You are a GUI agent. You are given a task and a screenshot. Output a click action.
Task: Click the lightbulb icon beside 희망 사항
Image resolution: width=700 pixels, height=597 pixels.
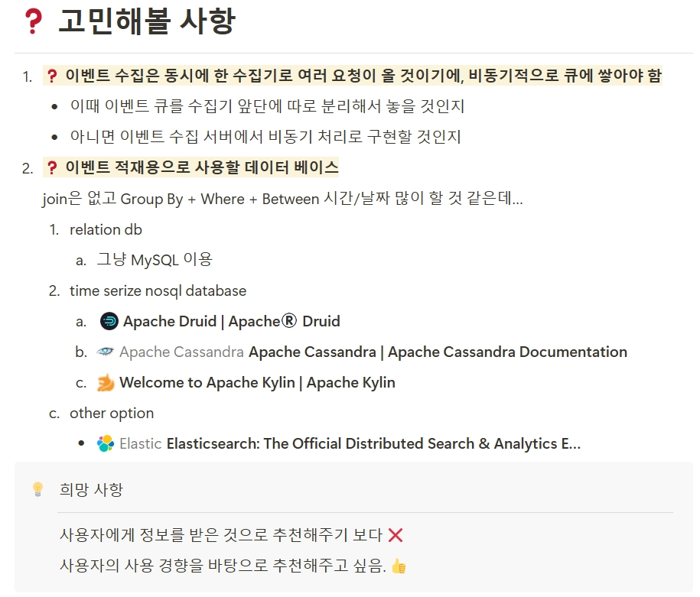tap(38, 489)
